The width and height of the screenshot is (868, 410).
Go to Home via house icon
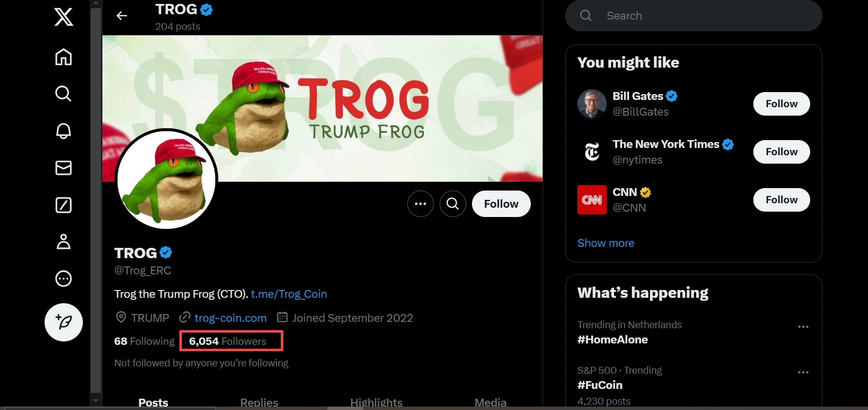[63, 57]
